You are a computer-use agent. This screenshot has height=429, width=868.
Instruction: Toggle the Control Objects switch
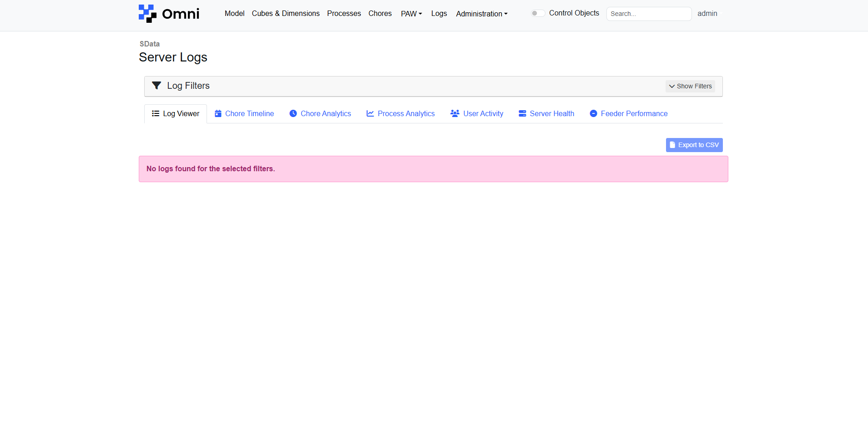[x=538, y=13]
